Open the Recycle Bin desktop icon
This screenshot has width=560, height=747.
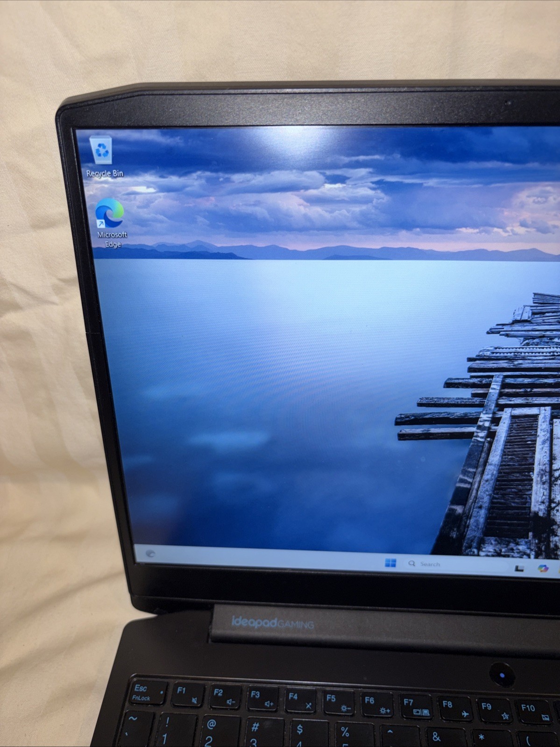(x=103, y=157)
